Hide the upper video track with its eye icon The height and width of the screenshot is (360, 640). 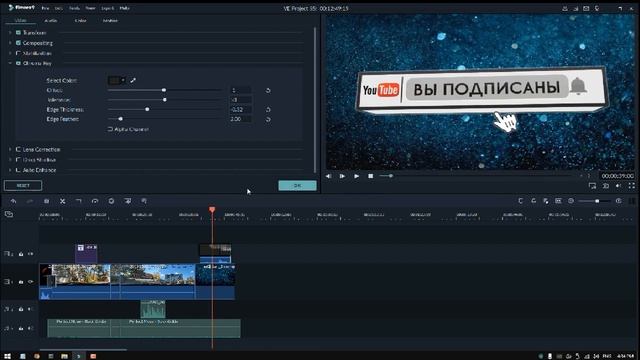pos(31,254)
